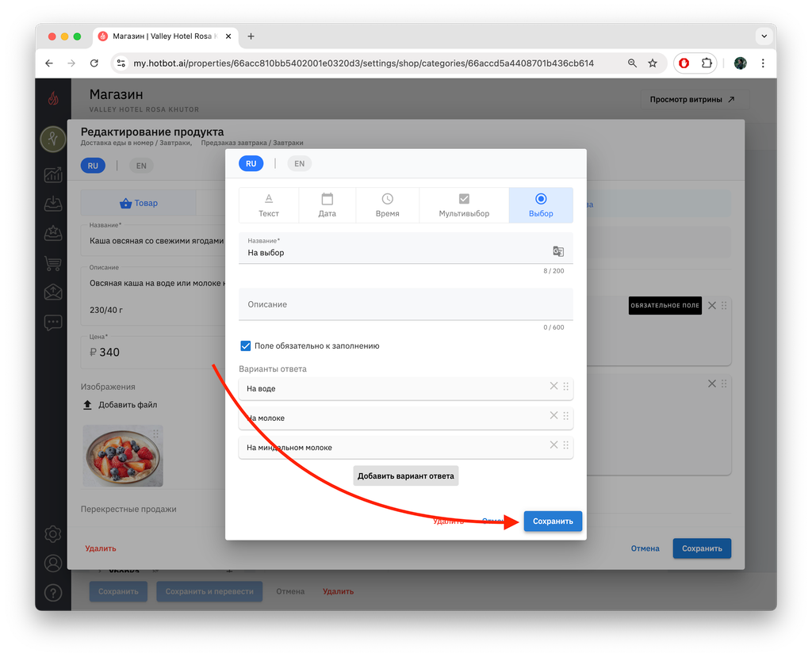Image resolution: width=812 pixels, height=657 pixels.
Task: Remove the 'На молоке' answer option
Action: point(553,415)
